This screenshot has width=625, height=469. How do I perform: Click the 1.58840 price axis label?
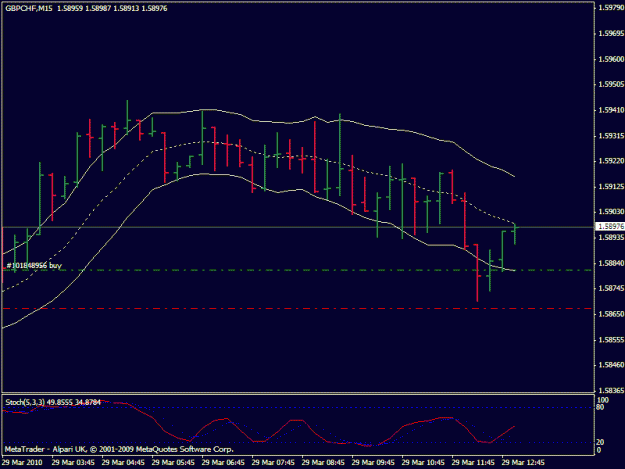tap(611, 263)
